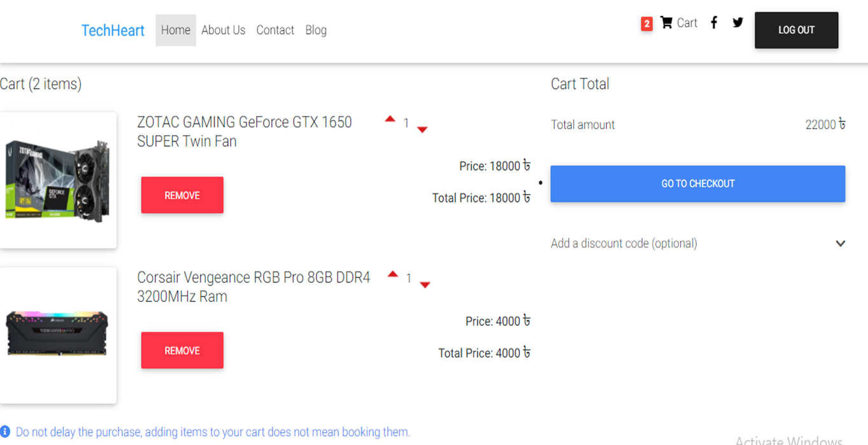Click the TechHeart logo
Viewport: 868px width, 445px height.
pos(113,30)
